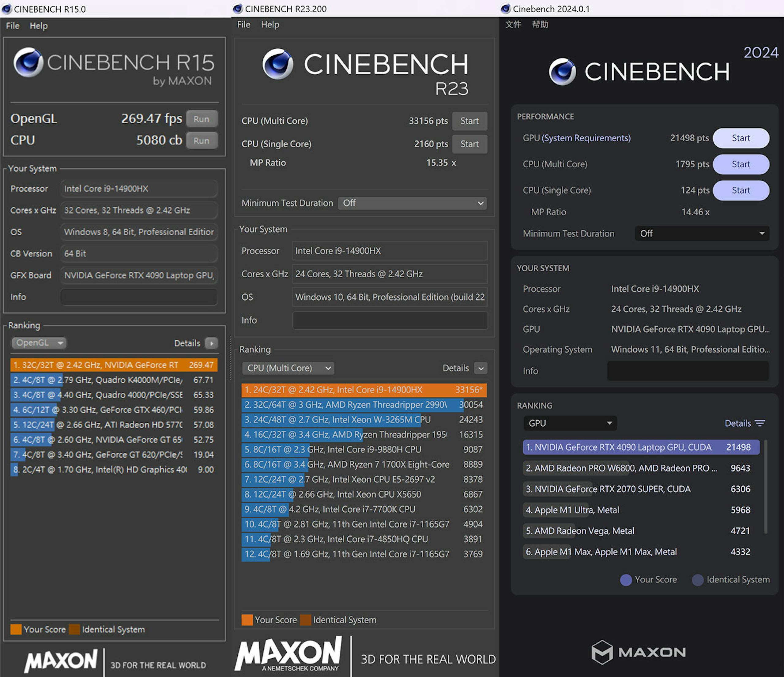The height and width of the screenshot is (677, 784).
Task: Click purple Your Score dot in Cinebench 2024
Action: 626,580
